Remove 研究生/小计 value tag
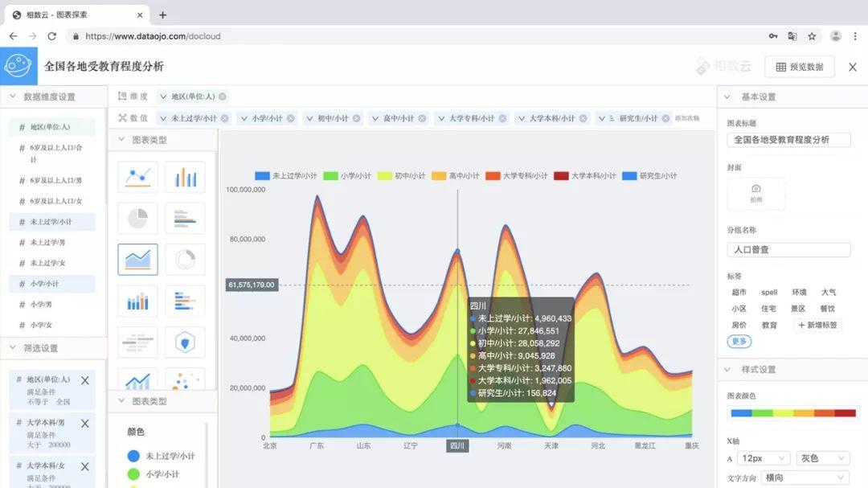The height and width of the screenshot is (488, 868). 666,118
